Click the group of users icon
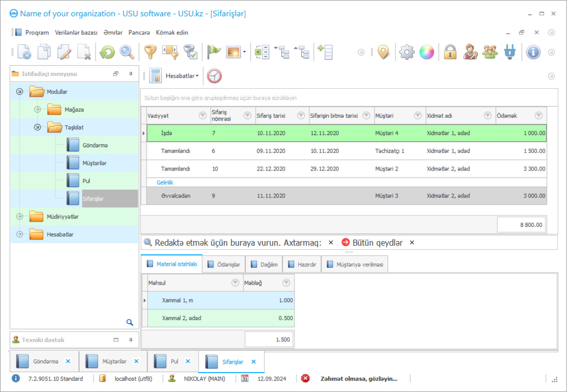This screenshot has height=392, width=567. pyautogui.click(x=490, y=52)
